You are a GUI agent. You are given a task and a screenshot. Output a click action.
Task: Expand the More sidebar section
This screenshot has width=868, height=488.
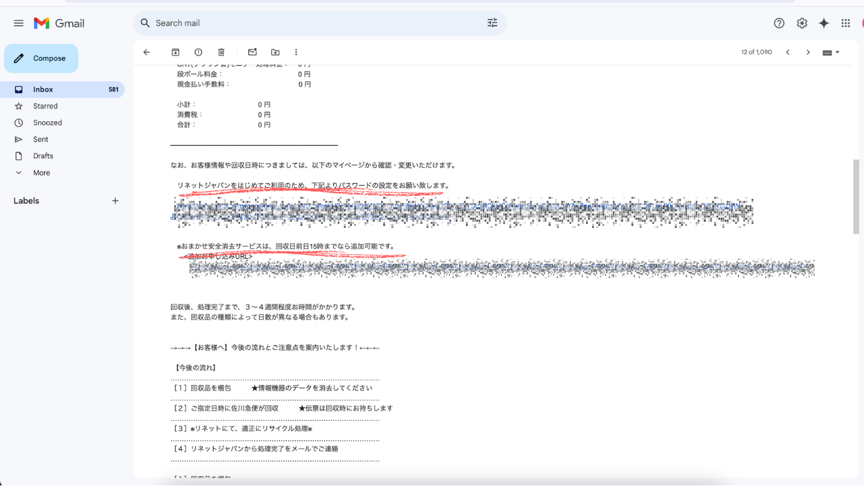pyautogui.click(x=41, y=173)
